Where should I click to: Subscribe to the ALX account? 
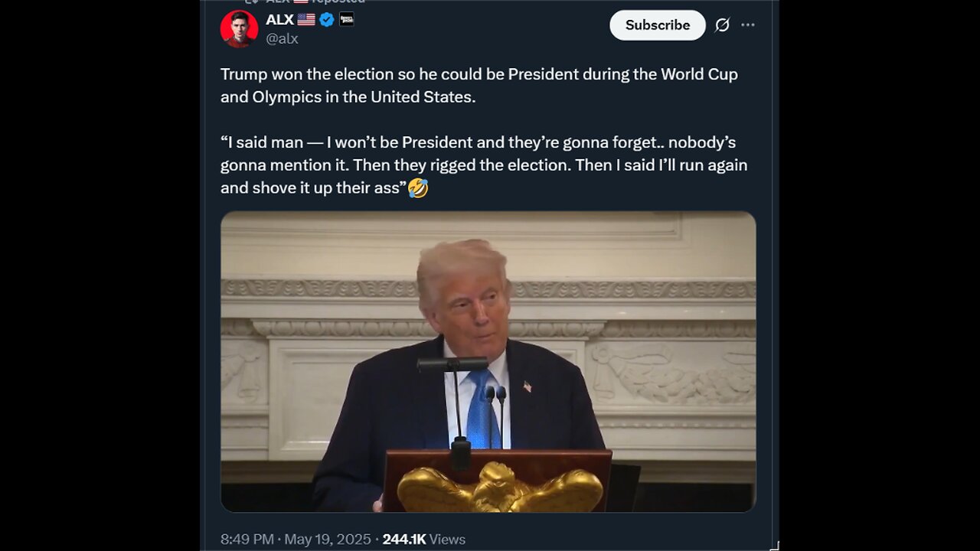[658, 25]
